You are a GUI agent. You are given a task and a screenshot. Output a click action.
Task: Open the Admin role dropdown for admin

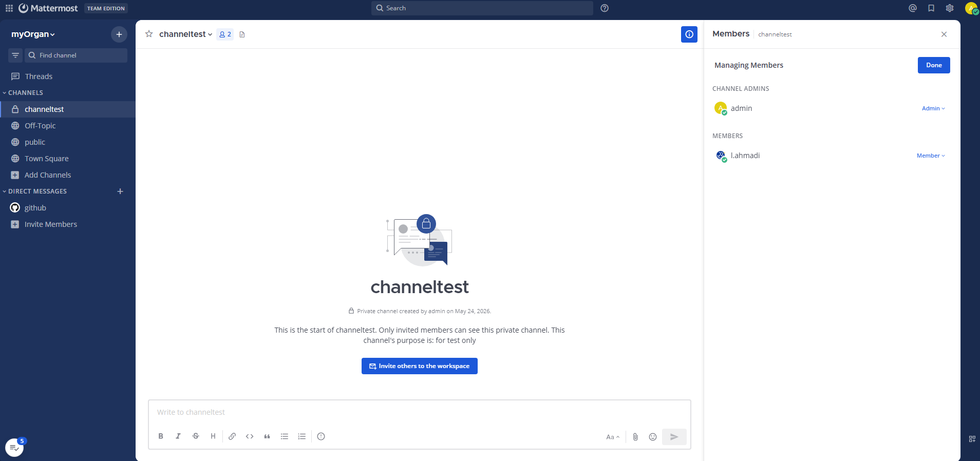933,108
